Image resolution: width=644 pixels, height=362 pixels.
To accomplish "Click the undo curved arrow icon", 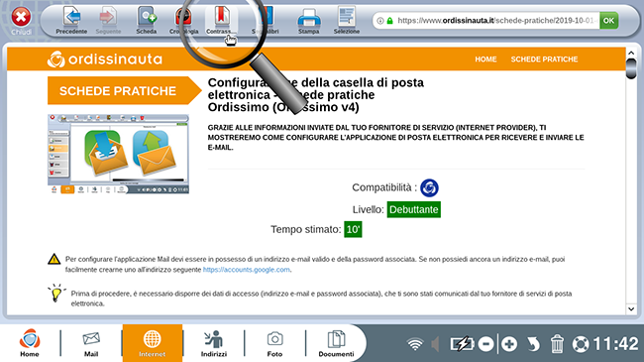I will 533,344.
